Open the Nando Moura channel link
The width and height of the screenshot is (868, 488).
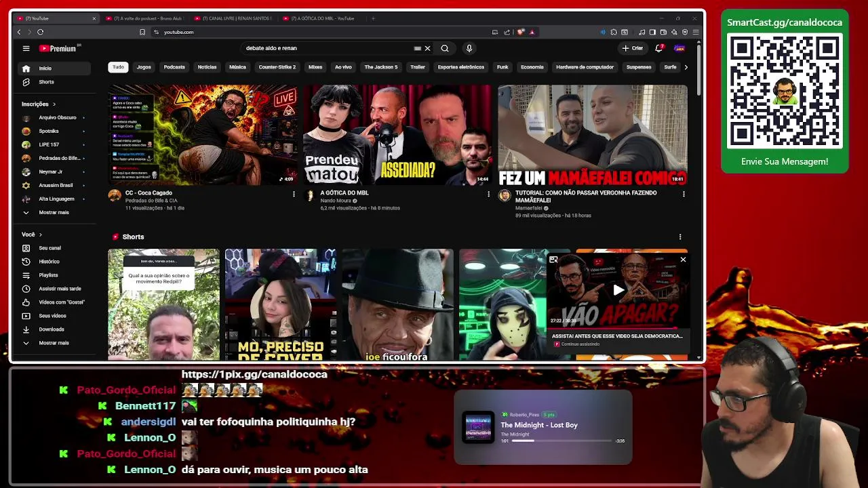(x=336, y=201)
